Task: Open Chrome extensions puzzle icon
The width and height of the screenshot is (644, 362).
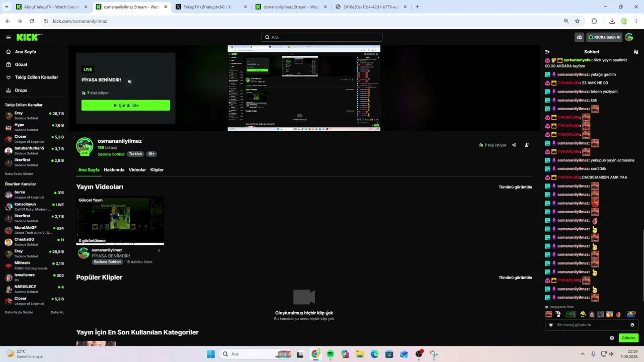Action: (594, 21)
